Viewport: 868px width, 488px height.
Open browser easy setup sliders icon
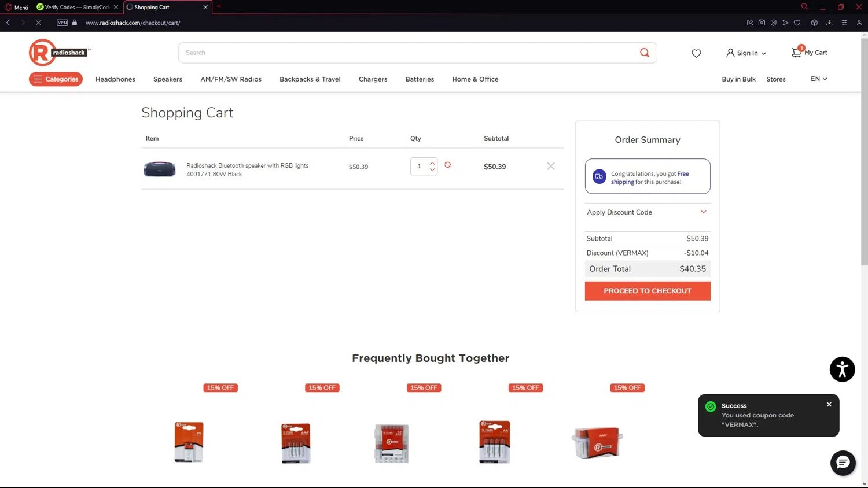point(844,23)
